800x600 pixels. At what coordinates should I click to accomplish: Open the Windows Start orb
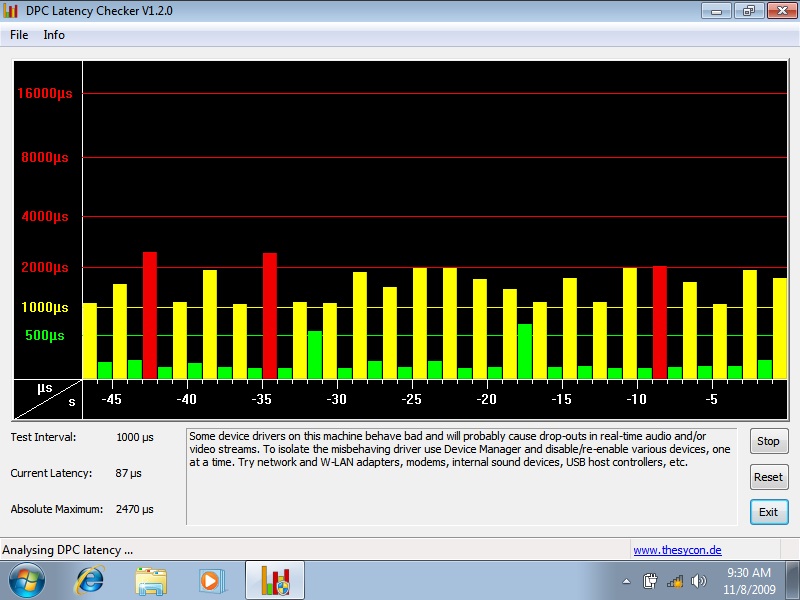coord(27,581)
